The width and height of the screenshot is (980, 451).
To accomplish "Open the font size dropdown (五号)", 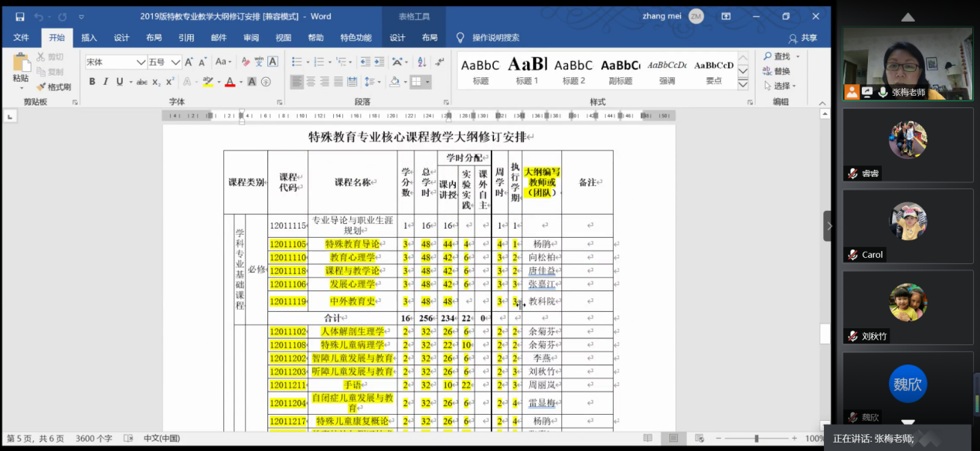I will [176, 62].
